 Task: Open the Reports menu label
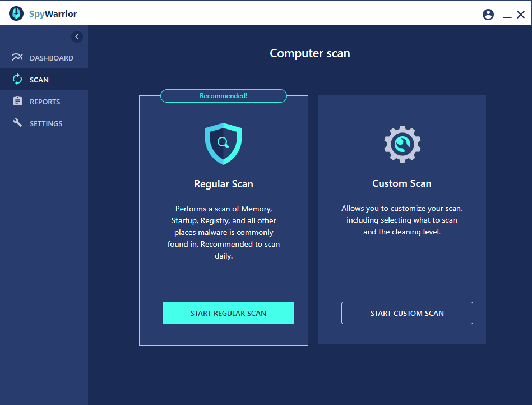[45, 102]
